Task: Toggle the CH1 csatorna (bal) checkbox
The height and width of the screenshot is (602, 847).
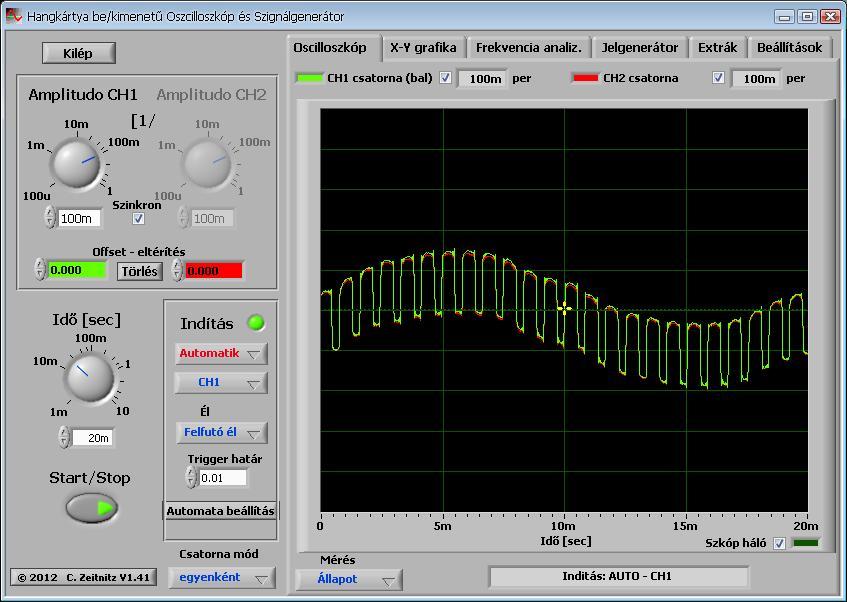Action: pos(445,78)
